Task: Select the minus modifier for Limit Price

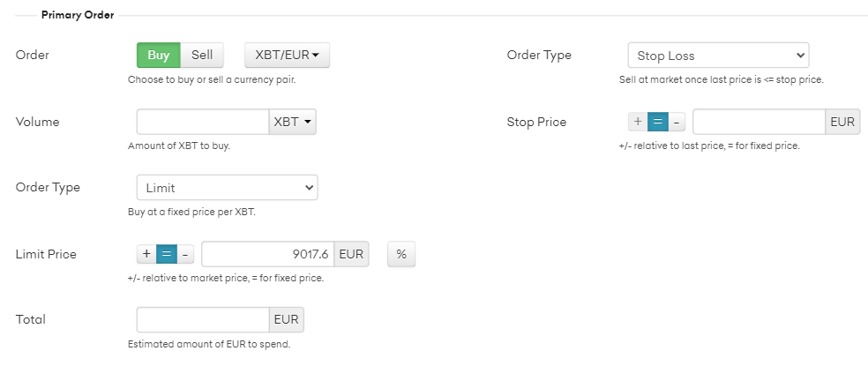Action: pyautogui.click(x=185, y=254)
